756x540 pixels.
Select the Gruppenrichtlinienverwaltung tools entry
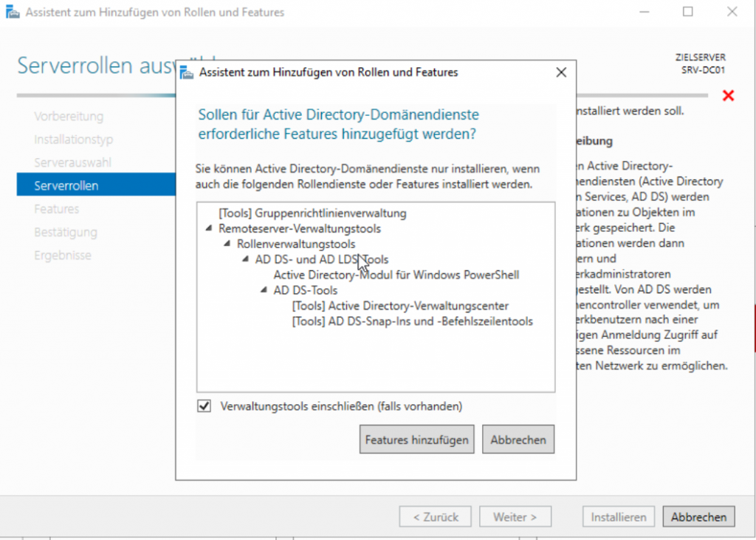[312, 213]
